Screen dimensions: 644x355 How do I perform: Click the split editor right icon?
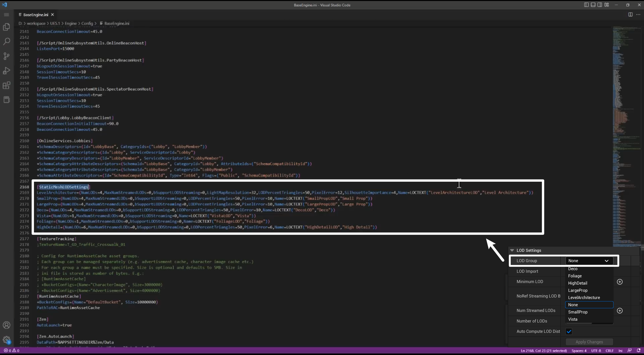[x=630, y=14]
